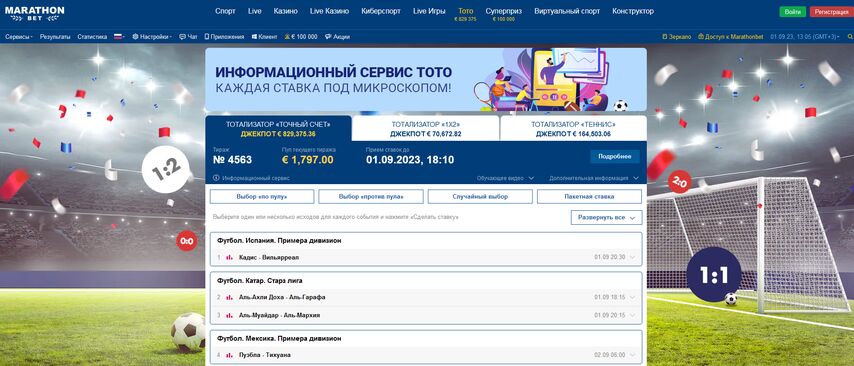
Task: Open the Сервисы dropdown menu
Action: (19, 37)
